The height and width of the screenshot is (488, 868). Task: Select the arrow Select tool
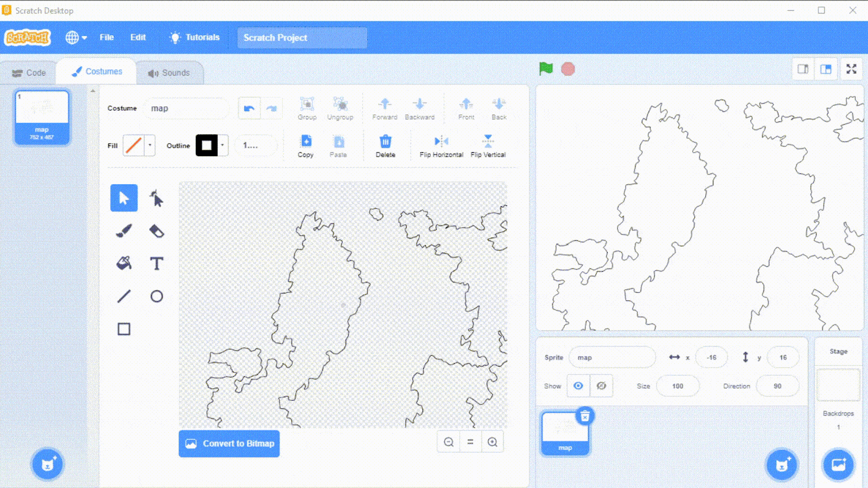pyautogui.click(x=124, y=198)
